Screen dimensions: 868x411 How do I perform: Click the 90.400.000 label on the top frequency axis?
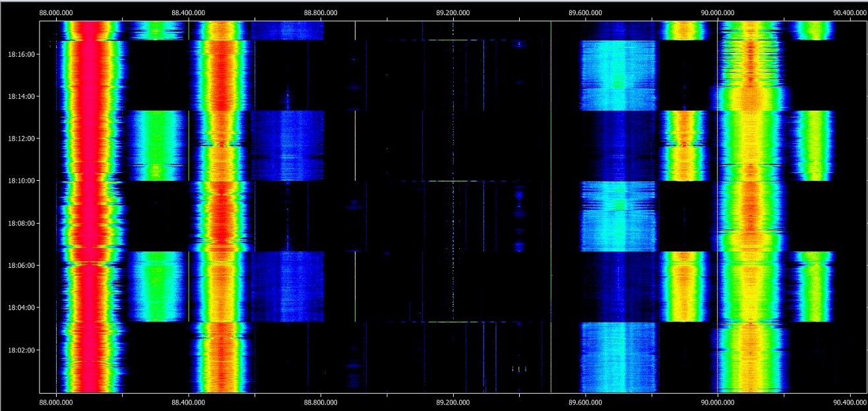[850, 11]
